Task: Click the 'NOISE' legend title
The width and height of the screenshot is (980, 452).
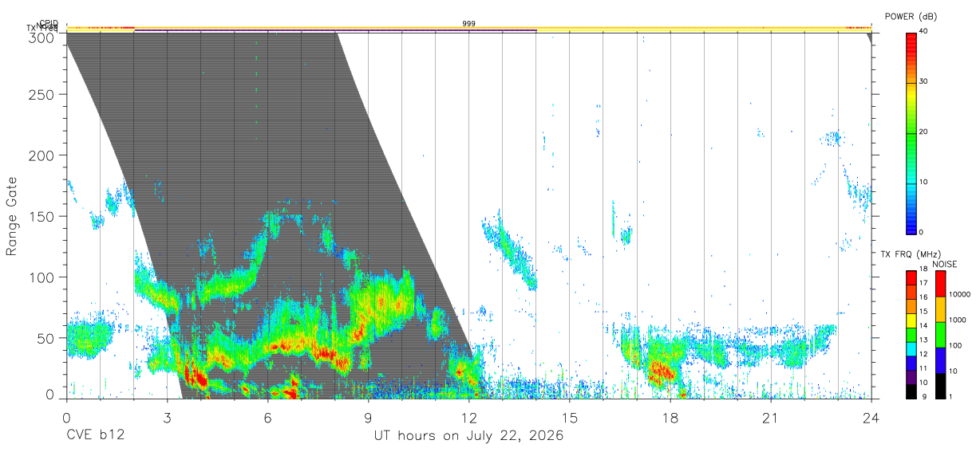Action: coord(944,264)
